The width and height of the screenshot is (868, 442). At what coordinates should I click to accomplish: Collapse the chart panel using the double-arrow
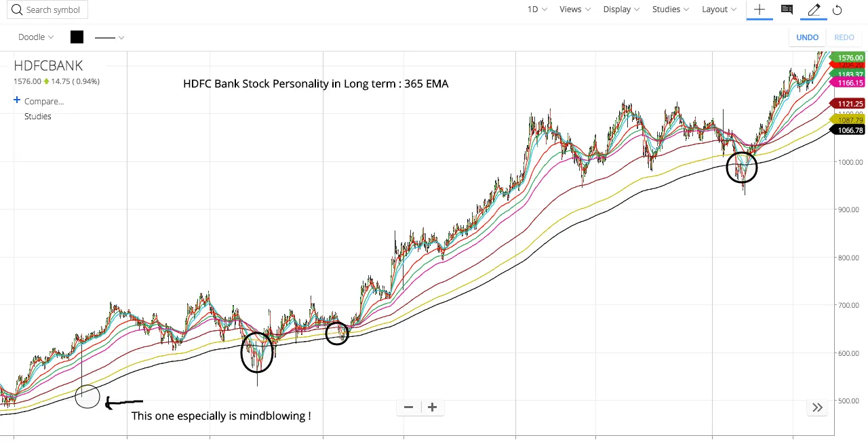[x=817, y=407]
